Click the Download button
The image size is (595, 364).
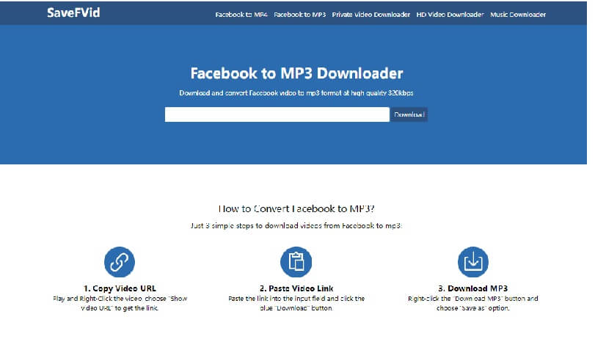(x=409, y=114)
